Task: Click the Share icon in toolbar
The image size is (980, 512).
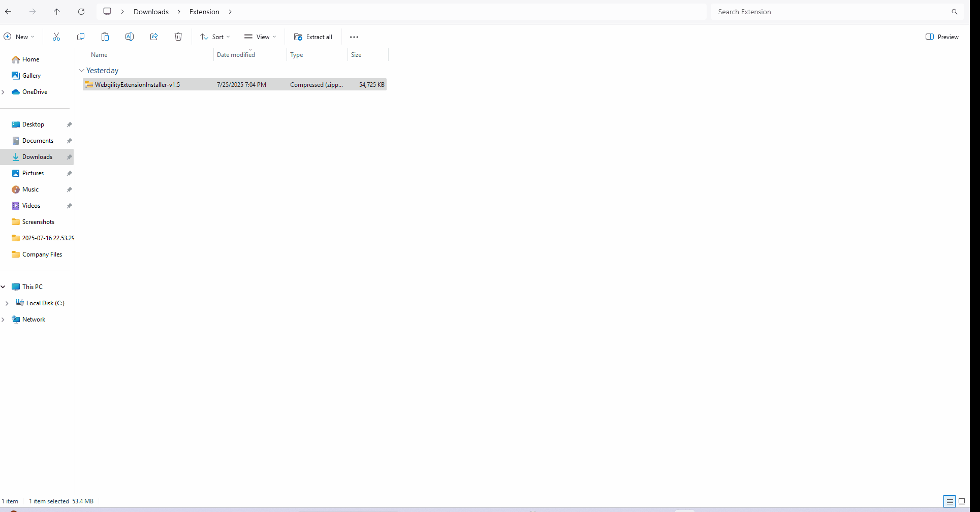Action: click(154, 37)
